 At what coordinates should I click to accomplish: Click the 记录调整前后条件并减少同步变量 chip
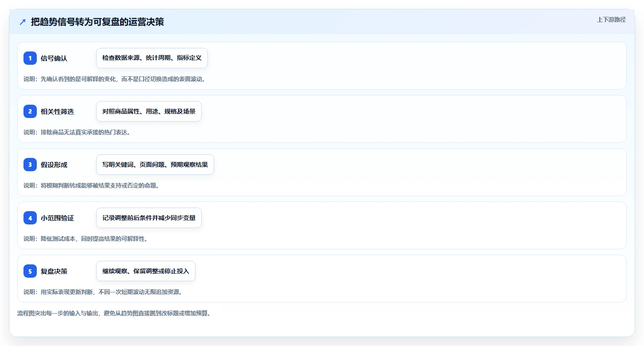[x=149, y=218]
